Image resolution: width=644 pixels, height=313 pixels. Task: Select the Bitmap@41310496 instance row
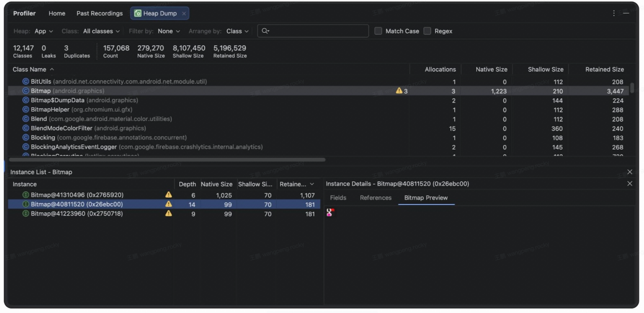point(164,195)
